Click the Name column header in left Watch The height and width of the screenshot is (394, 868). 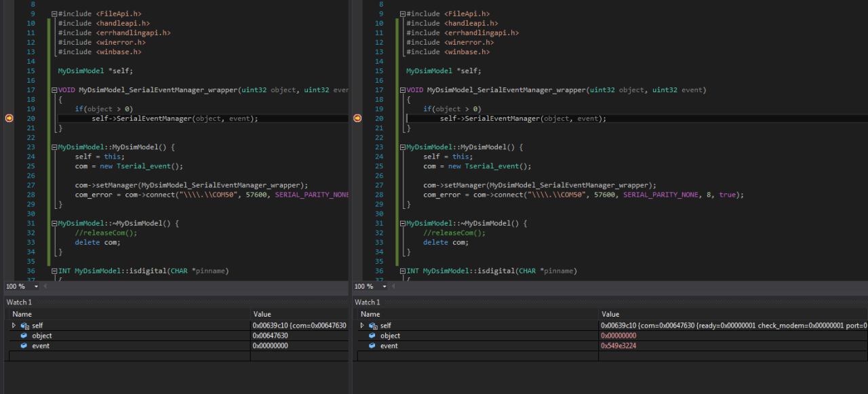(22, 314)
